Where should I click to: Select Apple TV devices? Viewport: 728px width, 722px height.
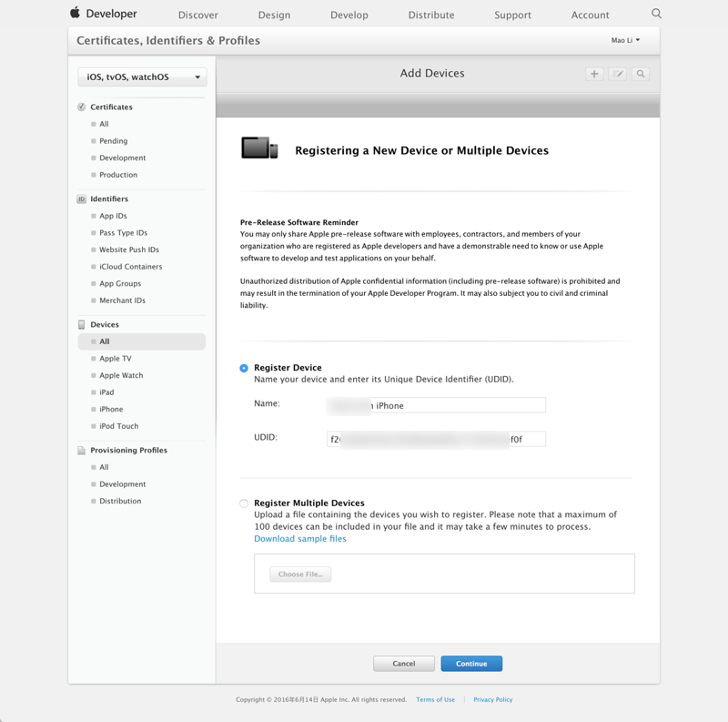(116, 359)
